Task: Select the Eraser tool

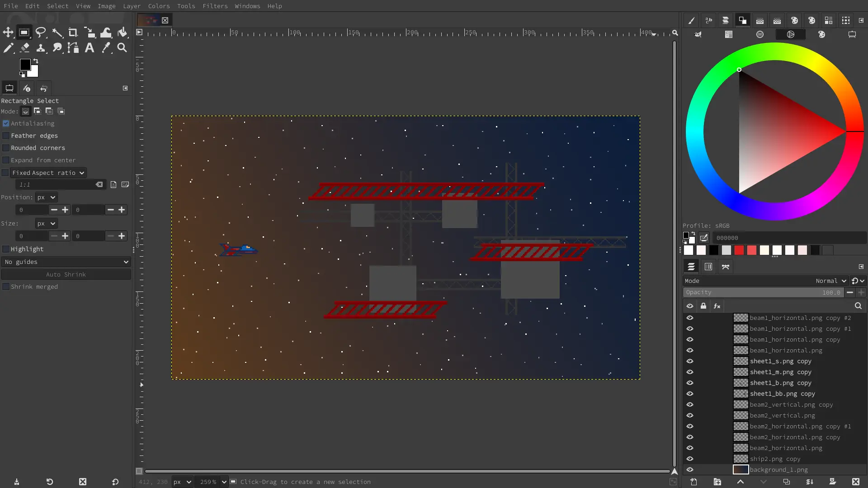Action: coord(24,47)
